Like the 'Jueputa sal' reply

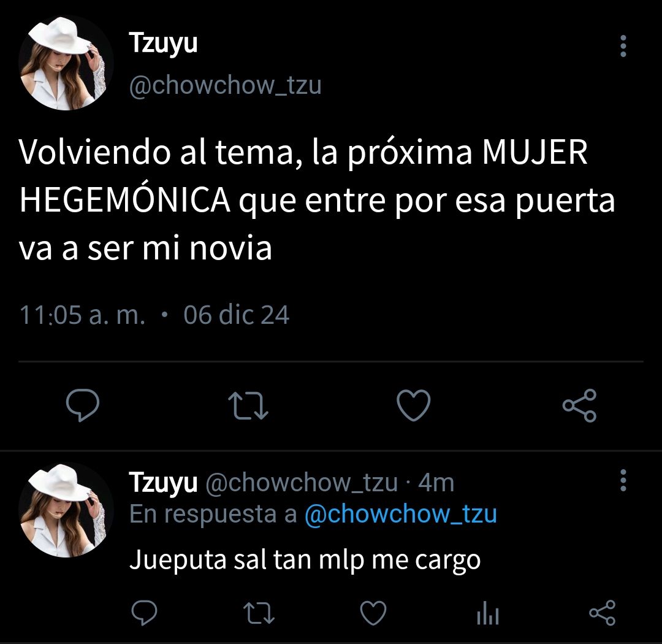pyautogui.click(x=374, y=613)
